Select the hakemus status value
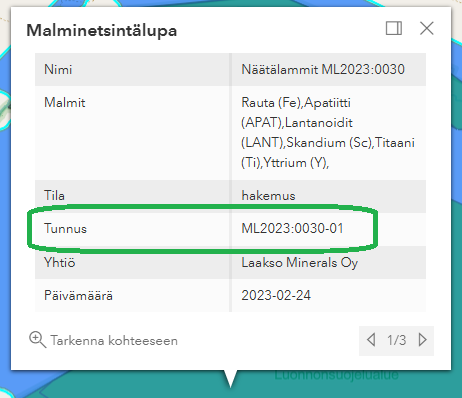Image resolution: width=462 pixels, height=398 pixels. (268, 195)
